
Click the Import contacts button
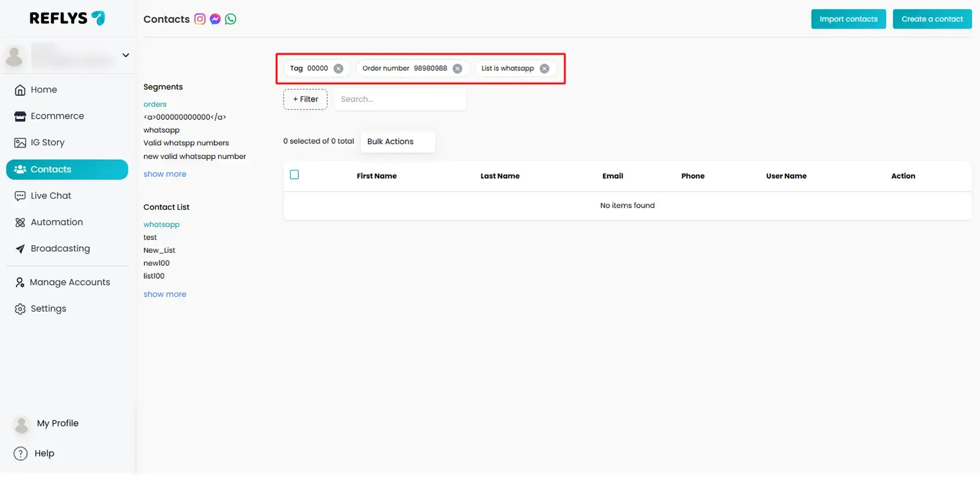click(x=848, y=19)
